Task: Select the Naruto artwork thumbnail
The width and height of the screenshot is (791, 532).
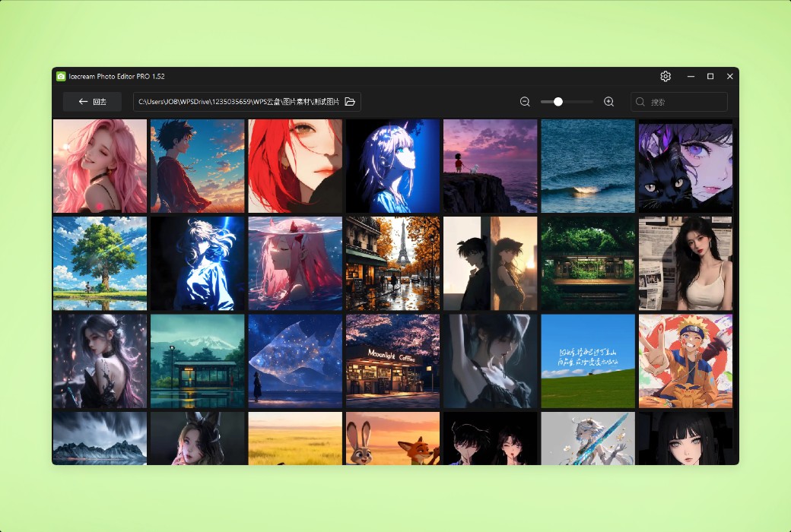Action: (685, 360)
